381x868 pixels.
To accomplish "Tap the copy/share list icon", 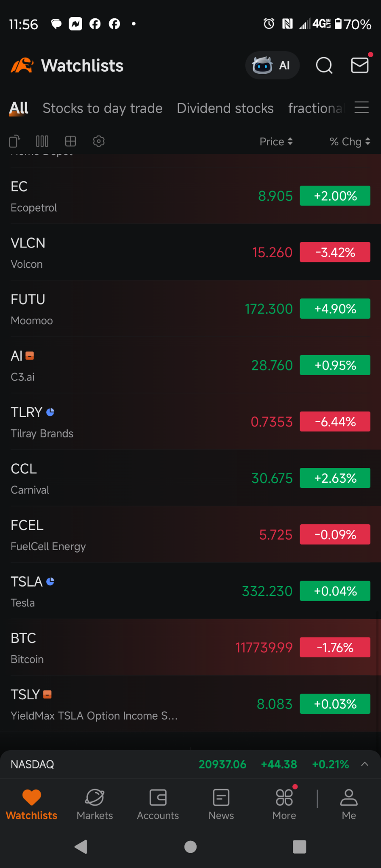I will (14, 141).
